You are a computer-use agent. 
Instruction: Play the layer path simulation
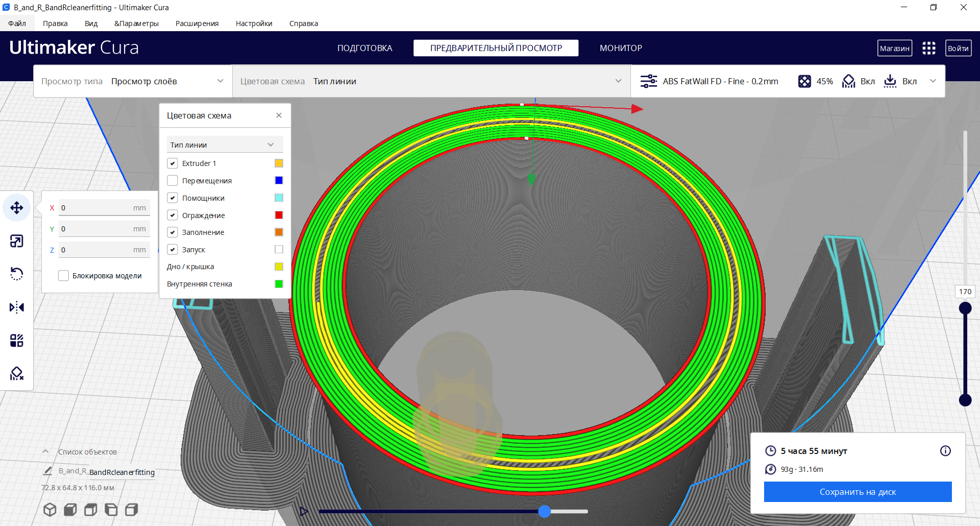click(304, 511)
